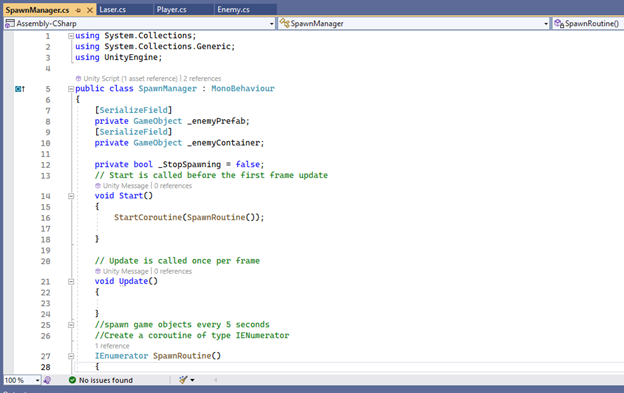Click line number 28 in the gutter
Screen dimensions: 624x393
[x=45, y=367]
